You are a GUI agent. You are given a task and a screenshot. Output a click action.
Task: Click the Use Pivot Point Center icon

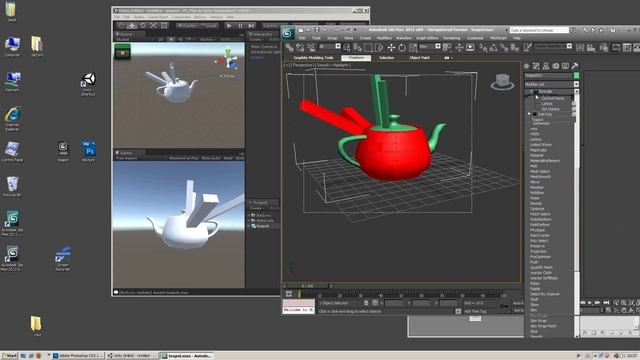pyautogui.click(x=447, y=48)
